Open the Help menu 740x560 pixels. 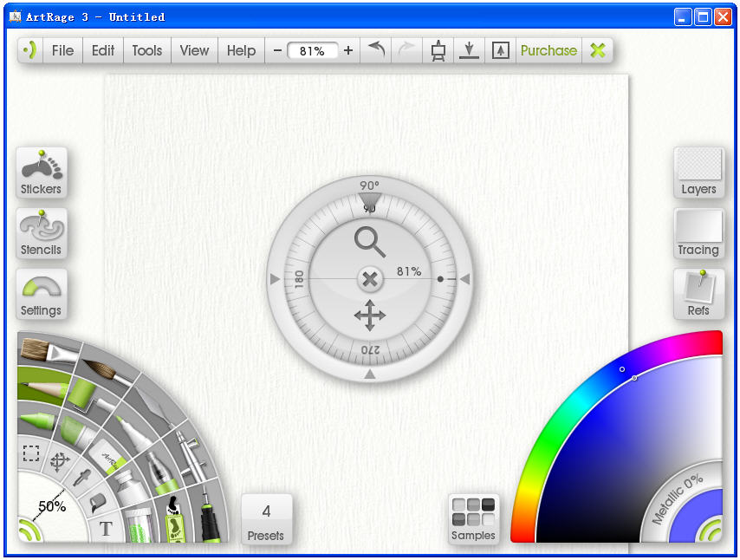coord(241,50)
